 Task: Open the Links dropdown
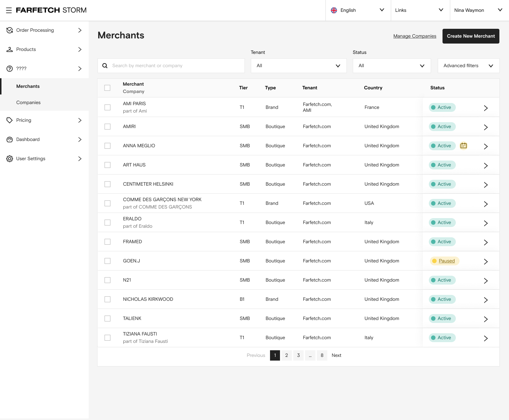[x=420, y=10]
